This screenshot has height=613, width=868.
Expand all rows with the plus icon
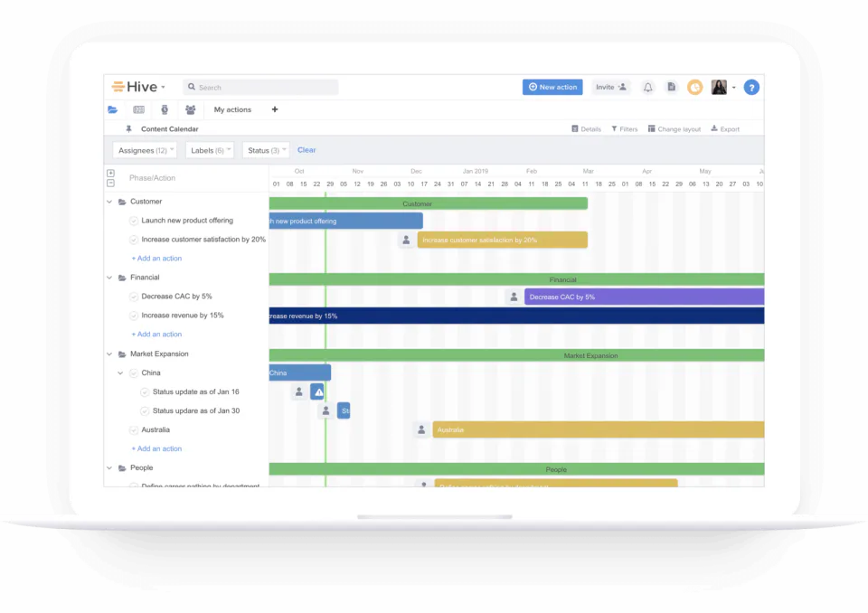click(x=110, y=173)
